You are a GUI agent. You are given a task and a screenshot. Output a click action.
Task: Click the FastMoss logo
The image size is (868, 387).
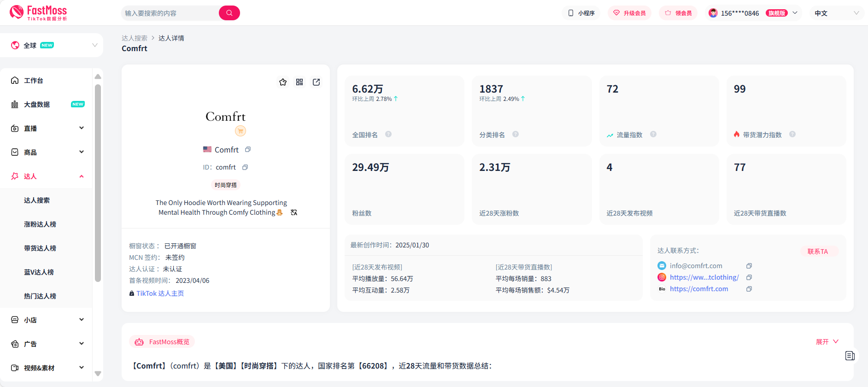(x=38, y=12)
